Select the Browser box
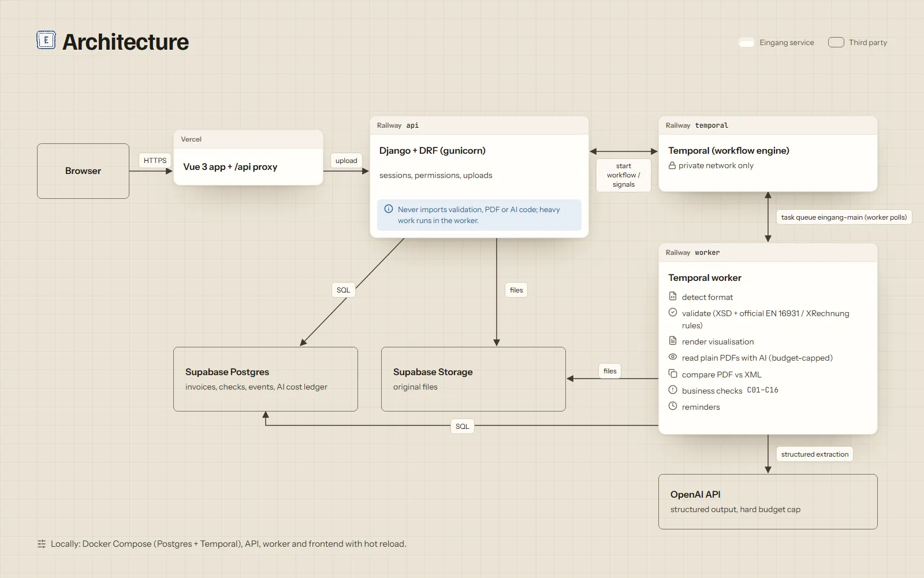 click(x=83, y=171)
